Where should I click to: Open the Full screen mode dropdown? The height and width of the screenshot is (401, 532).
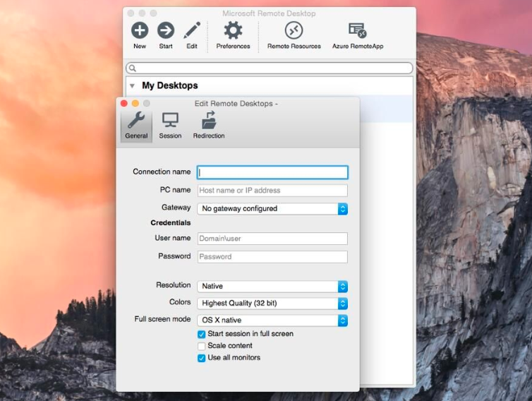click(x=272, y=321)
